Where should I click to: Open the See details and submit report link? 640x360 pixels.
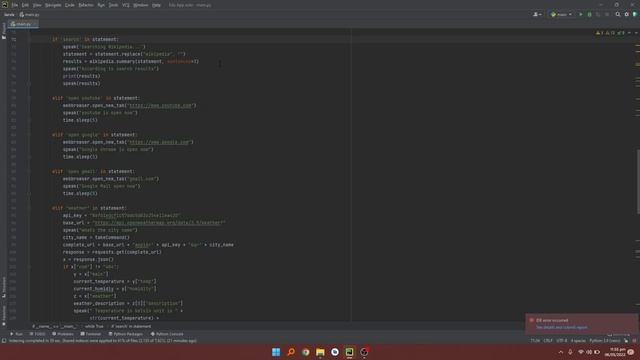(562, 327)
